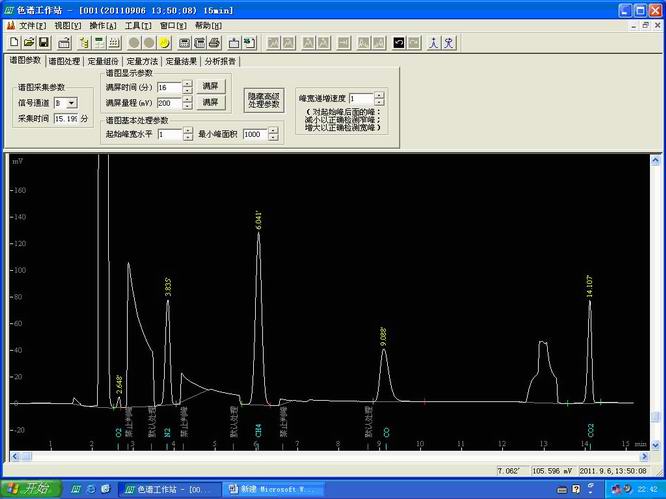Decrease the 满屏量程 value with down arrow
The height and width of the screenshot is (499, 666).
pos(187,106)
